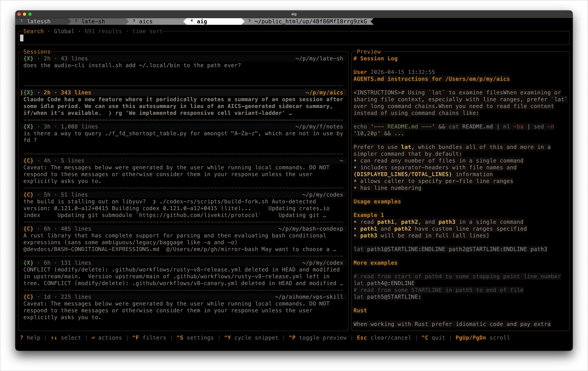Open filters with ^F hint
This screenshot has height=371, width=588.
(x=149, y=337)
